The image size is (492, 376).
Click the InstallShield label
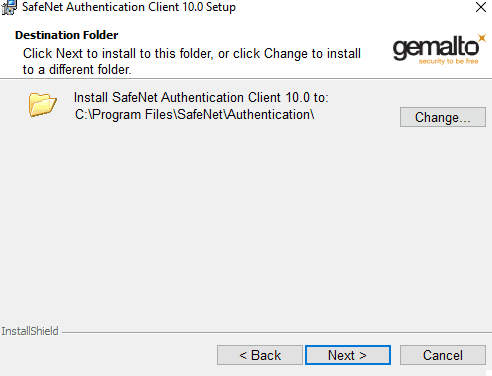[x=30, y=331]
